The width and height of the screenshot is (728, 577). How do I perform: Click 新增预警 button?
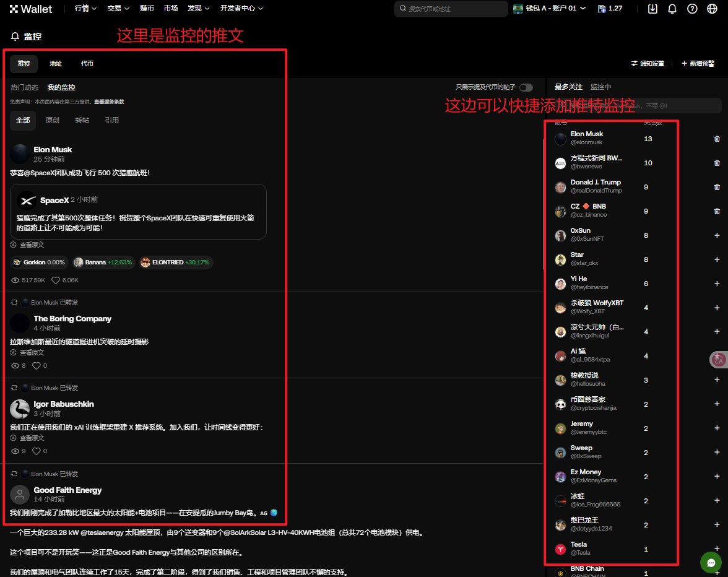point(698,64)
